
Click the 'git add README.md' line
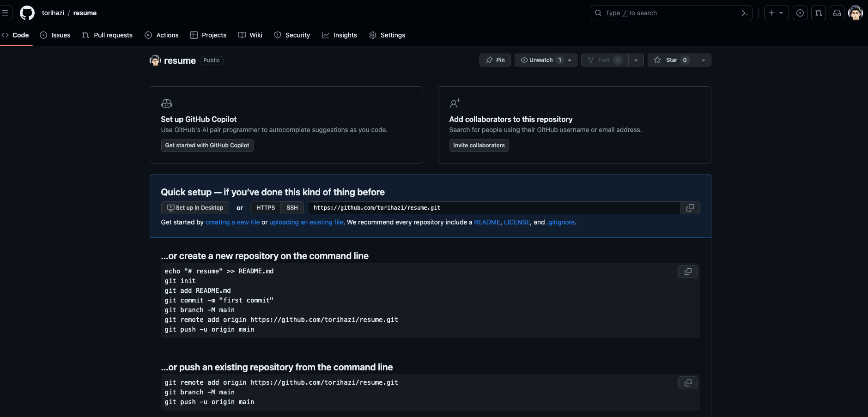pos(198,290)
